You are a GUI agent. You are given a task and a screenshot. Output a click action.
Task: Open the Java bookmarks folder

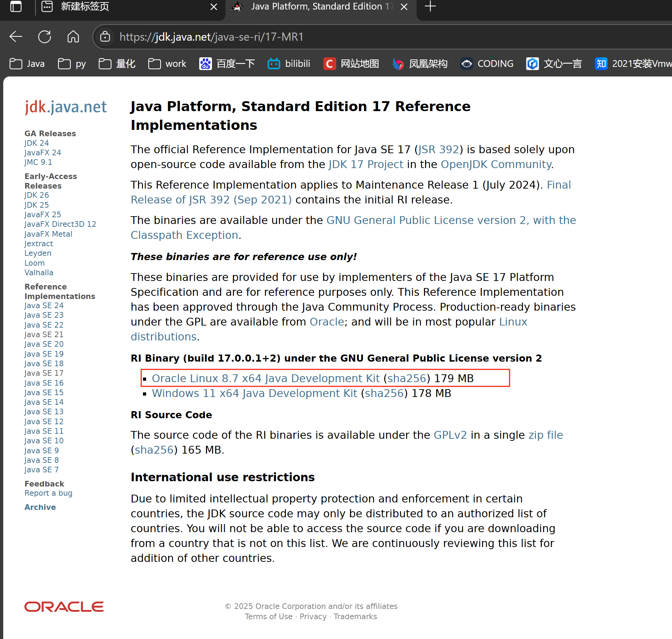click(27, 64)
